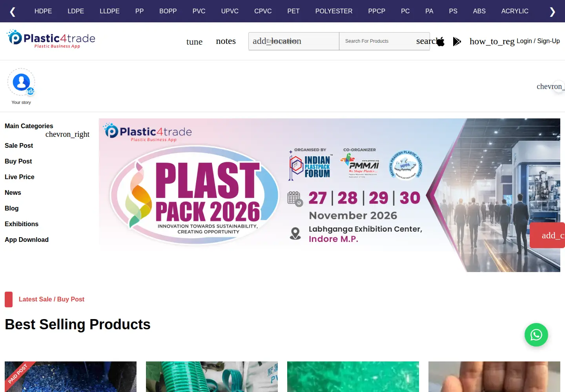565x392 pixels.
Task: Open the Apple App Store icon
Action: coord(441,42)
